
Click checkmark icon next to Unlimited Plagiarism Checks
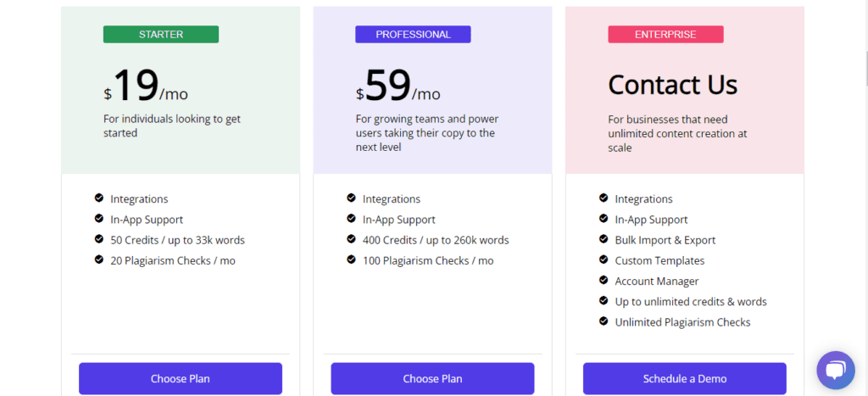coord(604,321)
